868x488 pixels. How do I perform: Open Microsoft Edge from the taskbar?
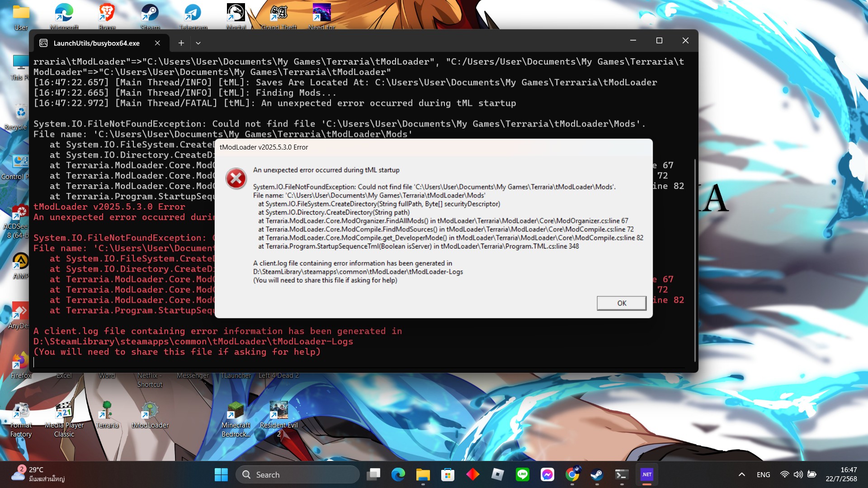click(398, 474)
